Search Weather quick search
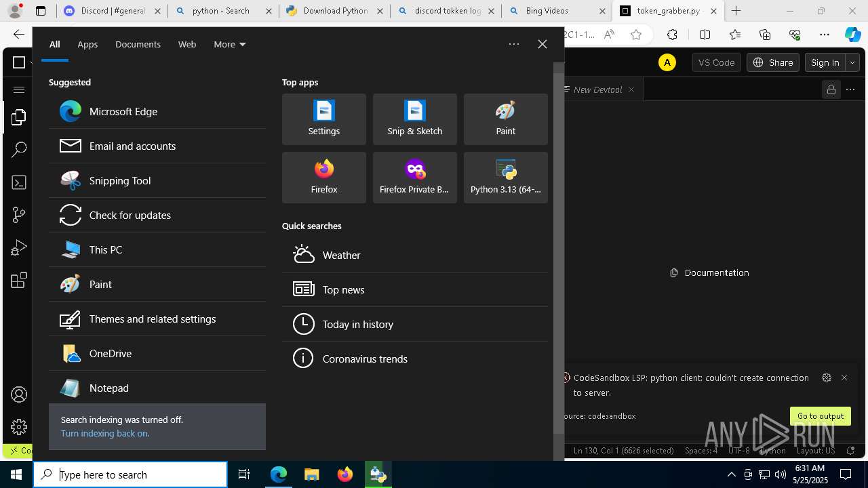Viewport: 868px width, 488px height. tap(415, 255)
